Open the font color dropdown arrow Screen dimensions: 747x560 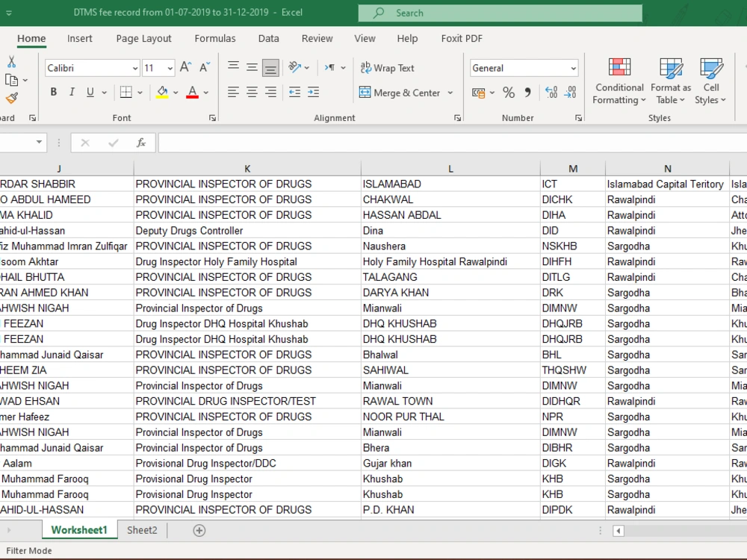(x=206, y=93)
